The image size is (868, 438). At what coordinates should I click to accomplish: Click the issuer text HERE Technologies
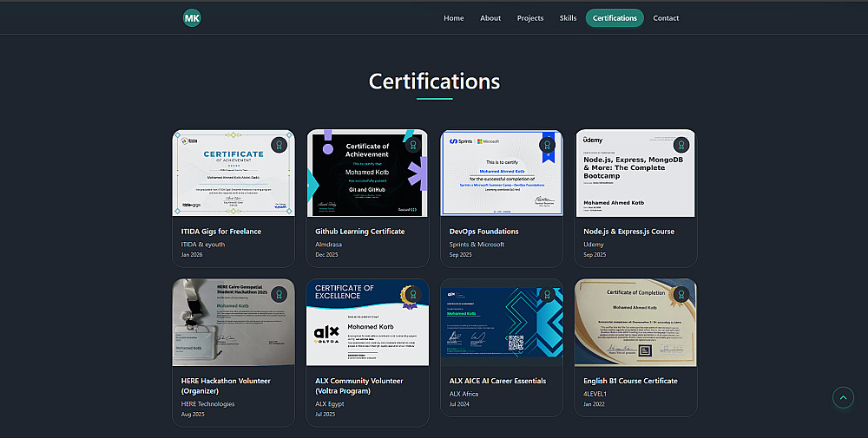(207, 403)
